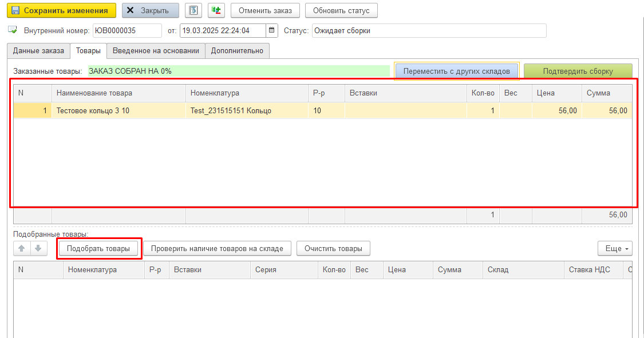Select cell Тестовое кольцо 3 10

(118, 110)
